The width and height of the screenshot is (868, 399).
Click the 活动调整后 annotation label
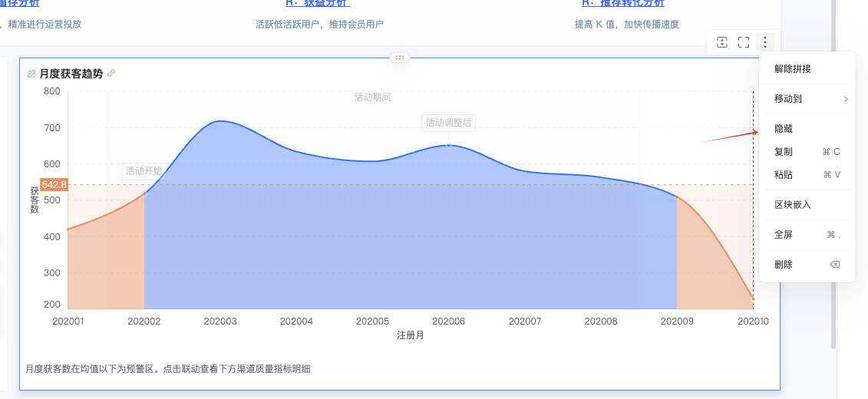(448, 123)
